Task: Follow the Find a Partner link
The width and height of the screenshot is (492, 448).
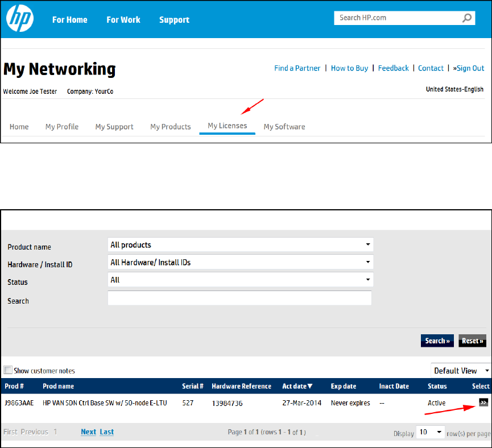Action: click(297, 68)
